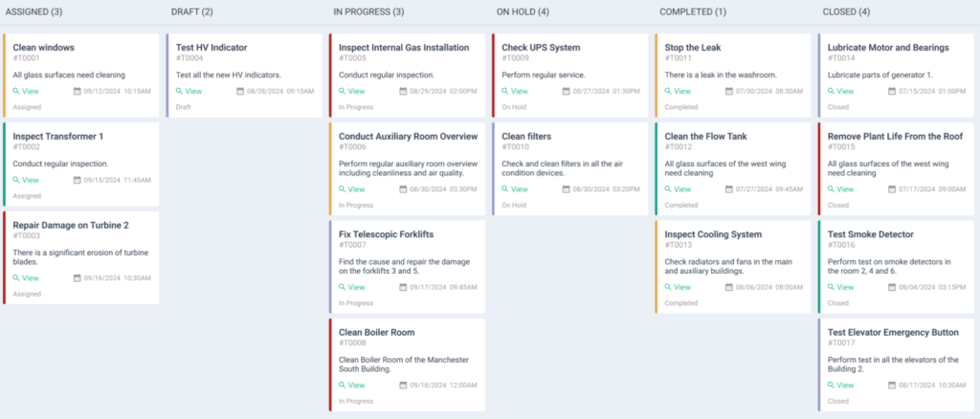
Task: Click View on Remove Plant Life From the Roof
Action: pos(840,189)
